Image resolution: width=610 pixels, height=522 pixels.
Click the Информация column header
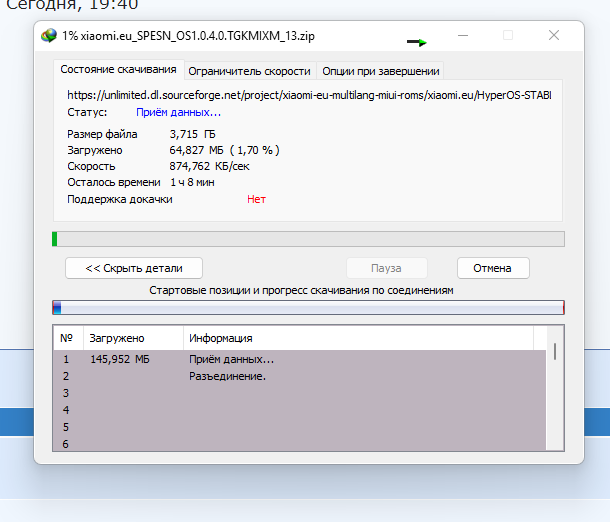[358, 338]
